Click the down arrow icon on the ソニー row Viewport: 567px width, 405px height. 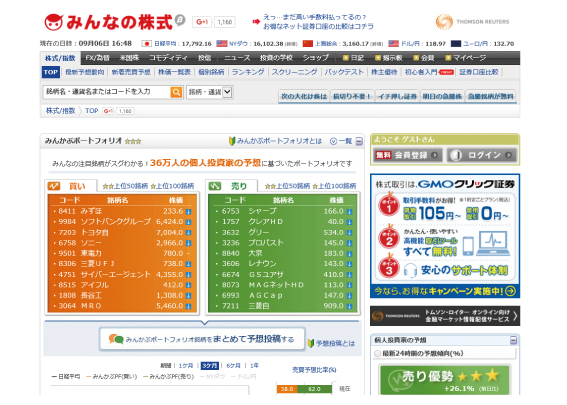[188, 243]
